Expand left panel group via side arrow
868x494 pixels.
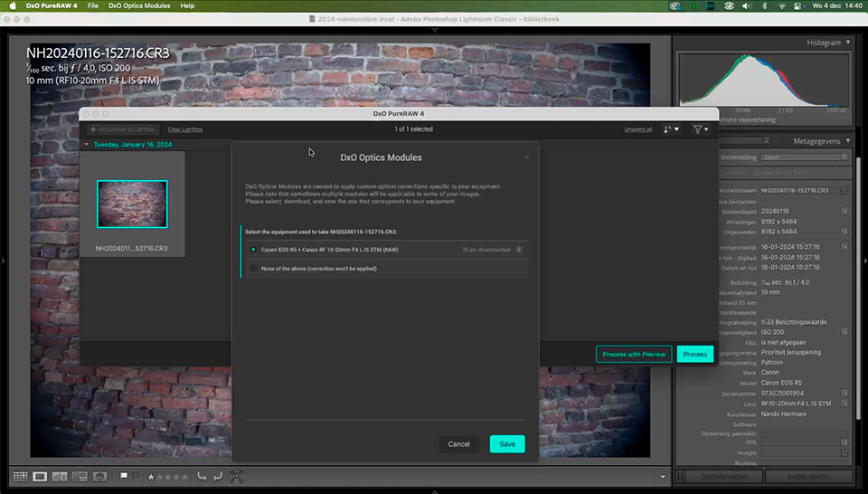(x=3, y=261)
